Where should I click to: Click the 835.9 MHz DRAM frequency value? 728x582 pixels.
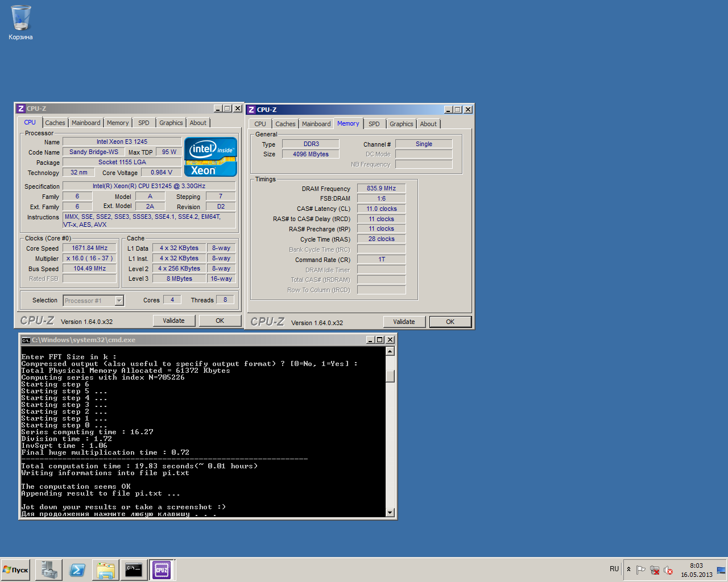click(x=381, y=188)
